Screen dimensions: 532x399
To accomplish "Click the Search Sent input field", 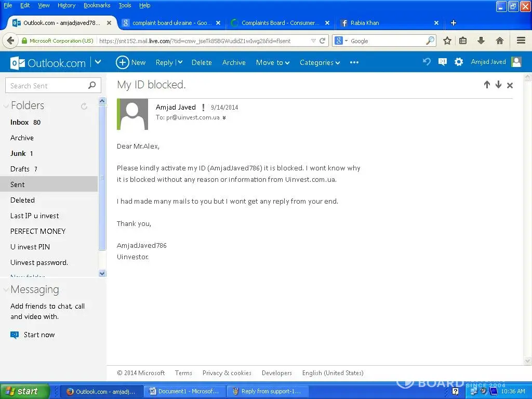I will point(47,86).
